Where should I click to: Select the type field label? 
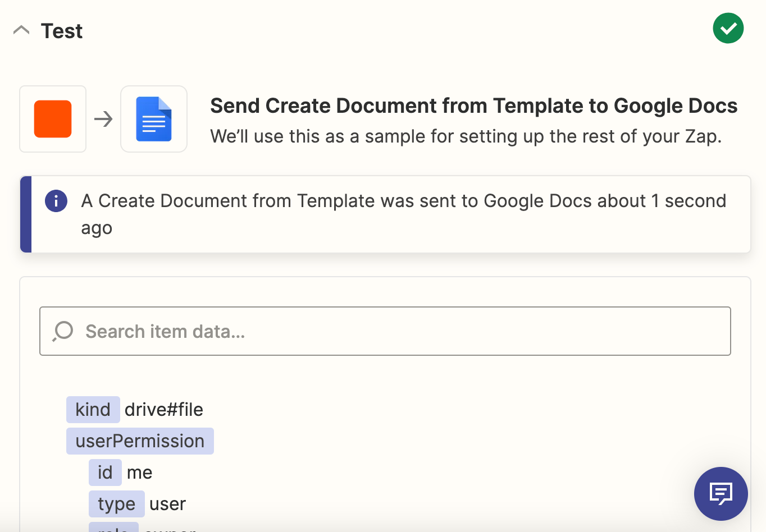click(x=117, y=504)
